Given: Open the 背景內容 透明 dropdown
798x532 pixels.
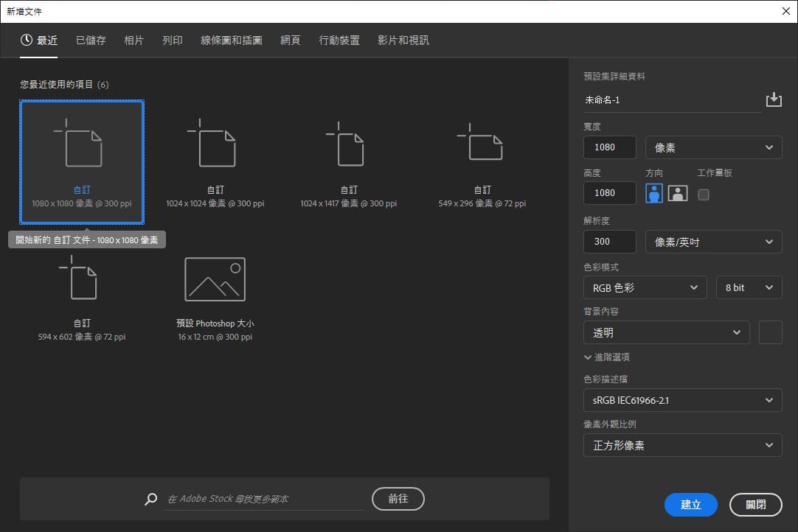Looking at the screenshot, I should click(666, 332).
